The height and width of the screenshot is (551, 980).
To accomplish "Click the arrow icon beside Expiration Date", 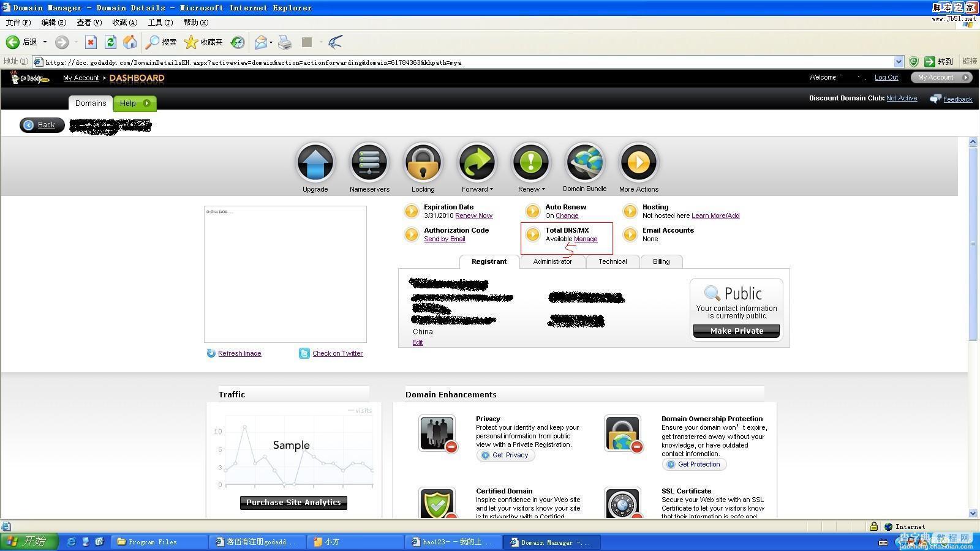I will (x=412, y=211).
